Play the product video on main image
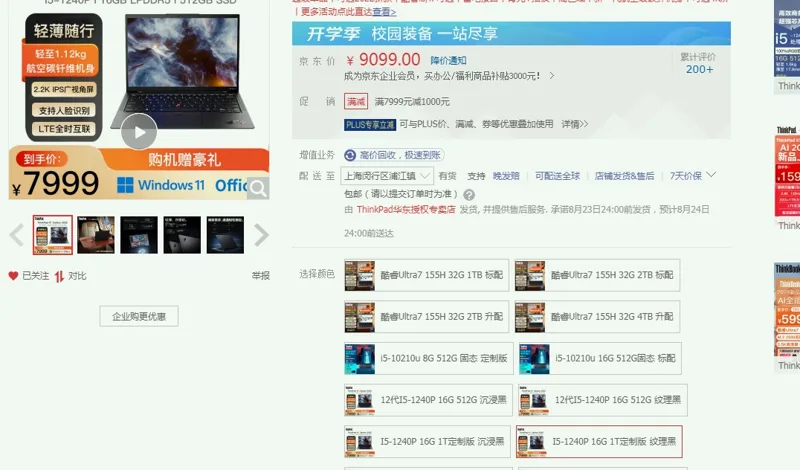The width and height of the screenshot is (800, 470). point(139,132)
